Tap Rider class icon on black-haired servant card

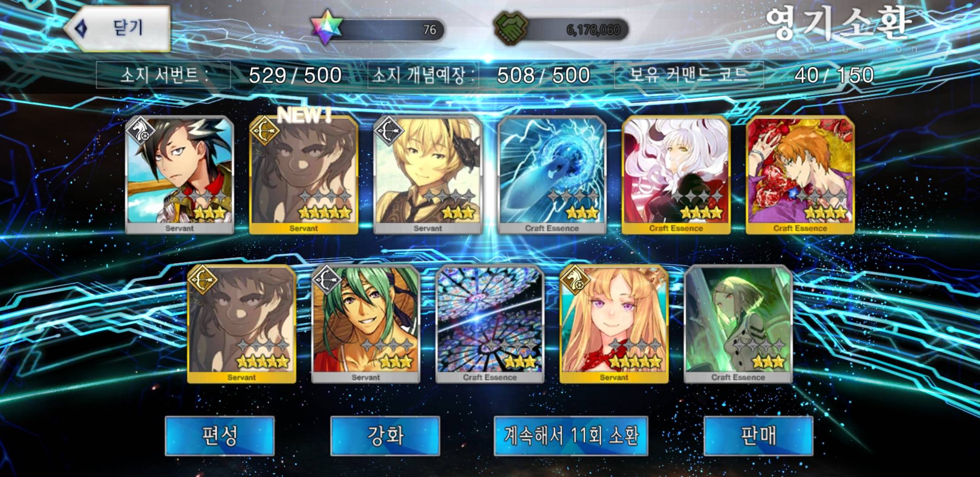pyautogui.click(x=140, y=131)
